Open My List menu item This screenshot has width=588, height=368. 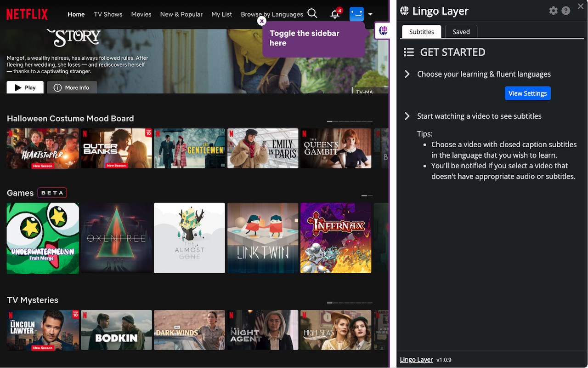(x=221, y=14)
